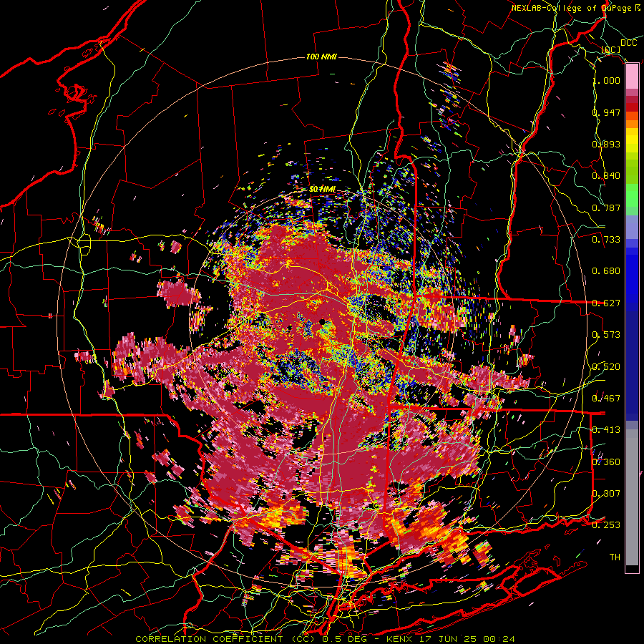Click the 0.573 scale value
The width and height of the screenshot is (644, 644).
[x=607, y=335]
